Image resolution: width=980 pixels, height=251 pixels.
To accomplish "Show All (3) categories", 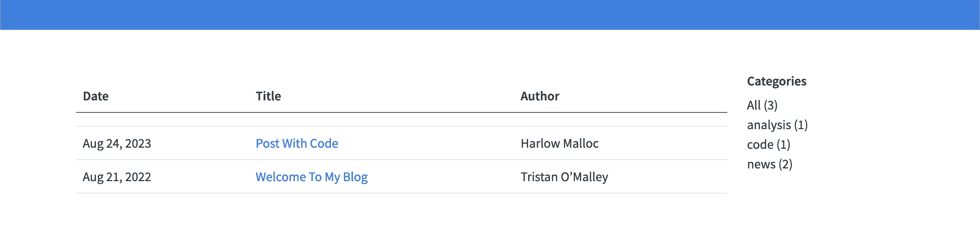I will coord(762,105).
